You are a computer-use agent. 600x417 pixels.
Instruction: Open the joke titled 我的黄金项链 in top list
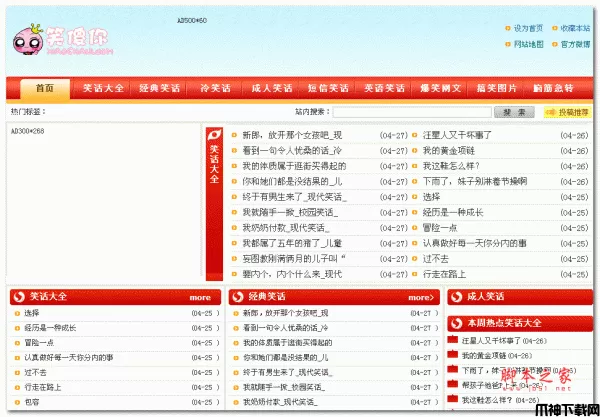click(x=448, y=149)
